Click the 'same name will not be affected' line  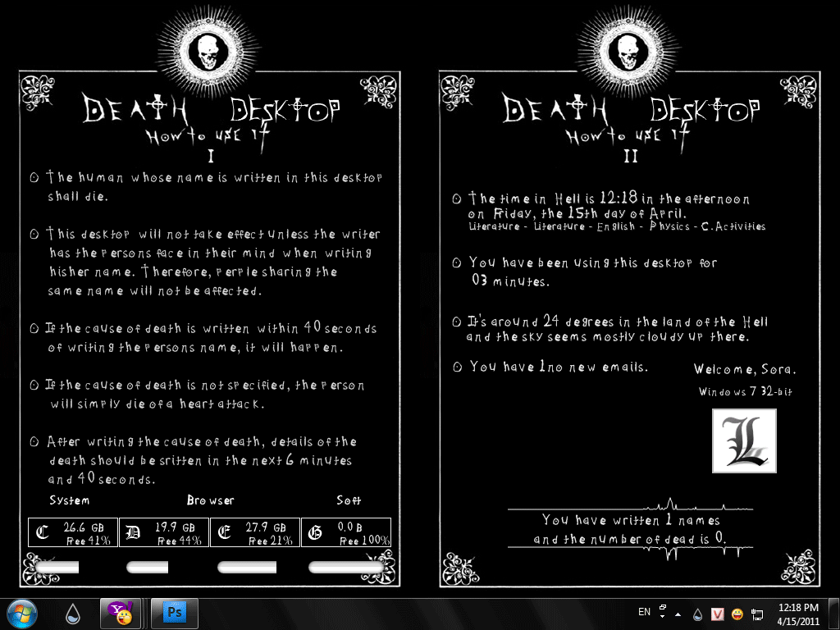click(x=155, y=291)
